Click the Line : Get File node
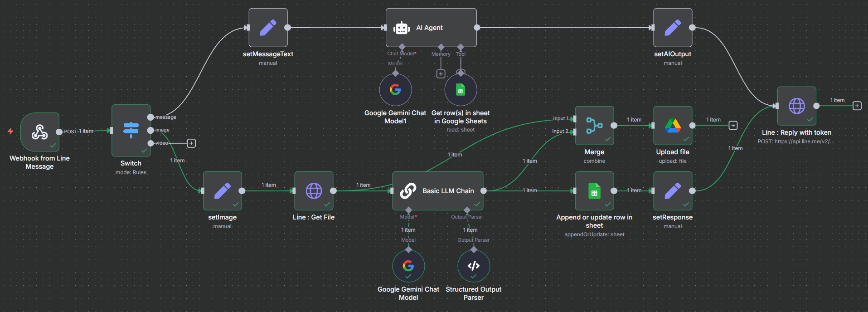Image resolution: width=868 pixels, height=312 pixels. [x=314, y=191]
